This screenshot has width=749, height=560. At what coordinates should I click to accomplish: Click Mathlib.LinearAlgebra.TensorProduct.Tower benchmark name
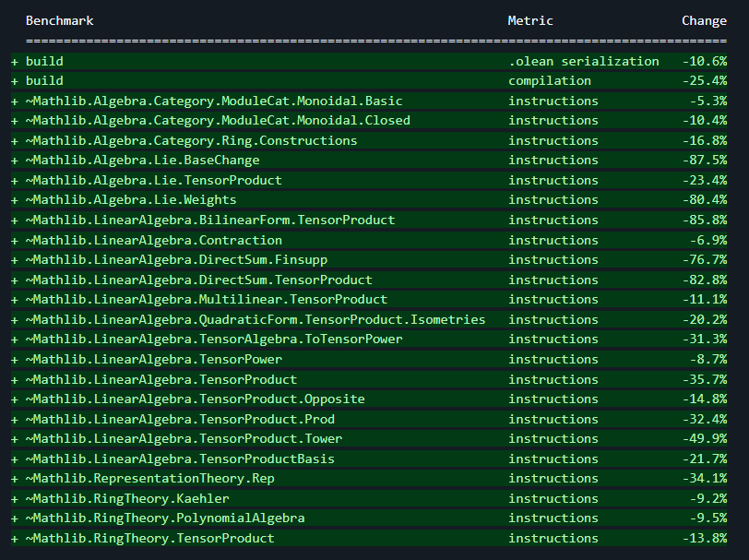pos(184,439)
